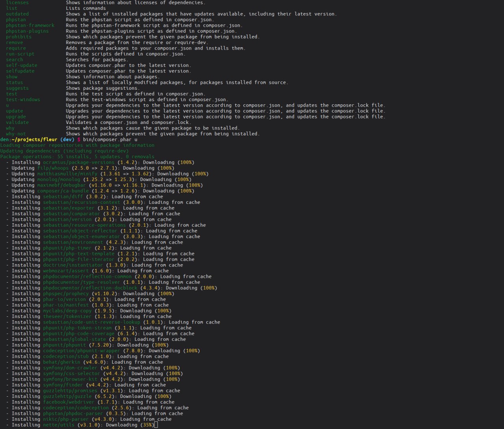Click package name 'sebastian/diff'
The width and height of the screenshot is (504, 429).
63,197
